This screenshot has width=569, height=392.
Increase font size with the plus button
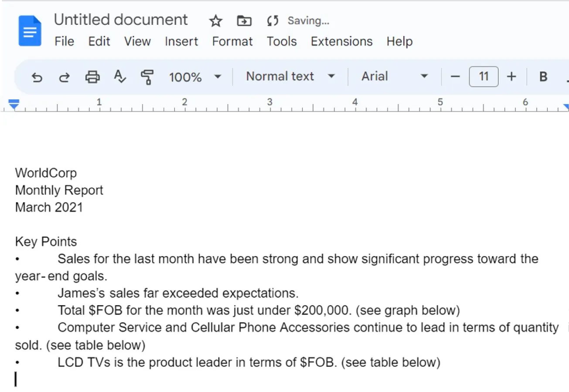(x=511, y=77)
